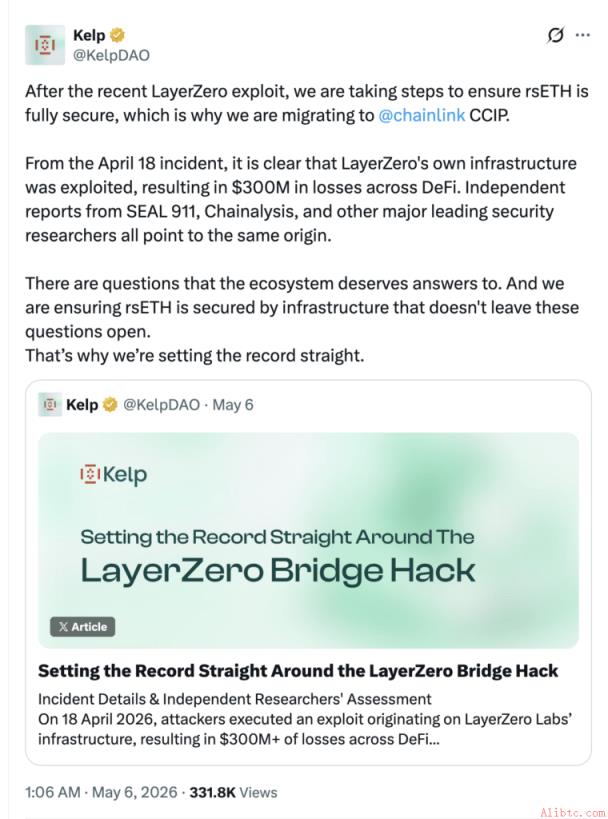
Task: Click the @KelpDAO handle under Kelp name
Action: (x=111, y=55)
